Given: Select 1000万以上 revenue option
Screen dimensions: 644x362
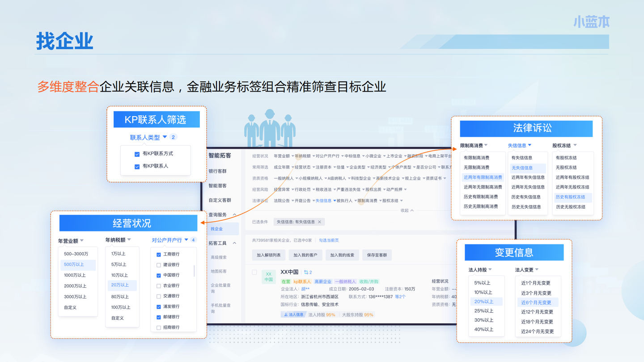Looking at the screenshot, I should [x=75, y=275].
